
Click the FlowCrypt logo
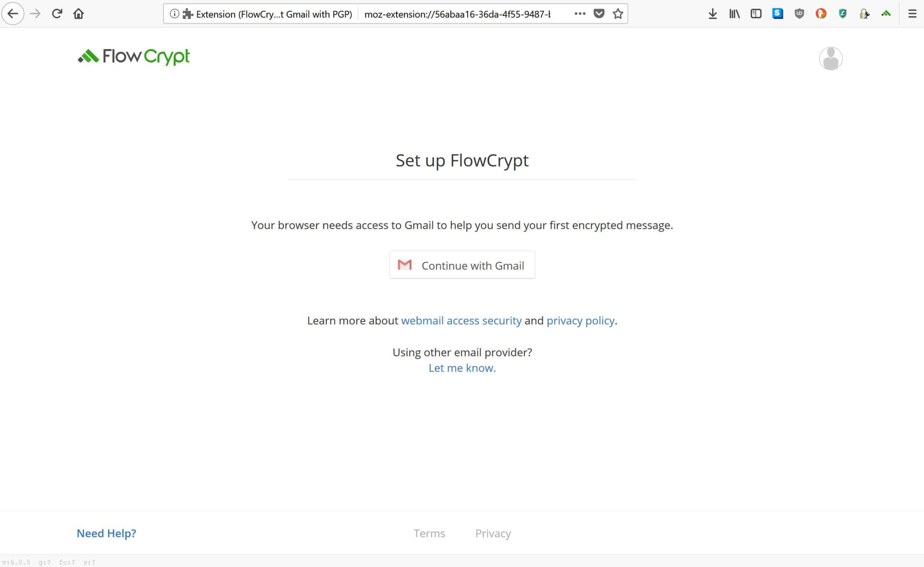click(134, 57)
